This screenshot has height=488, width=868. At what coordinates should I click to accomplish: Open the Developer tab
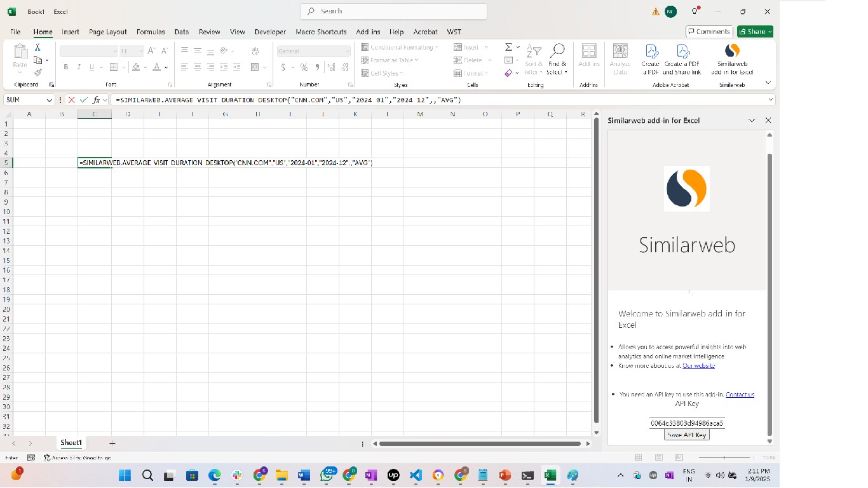click(270, 32)
